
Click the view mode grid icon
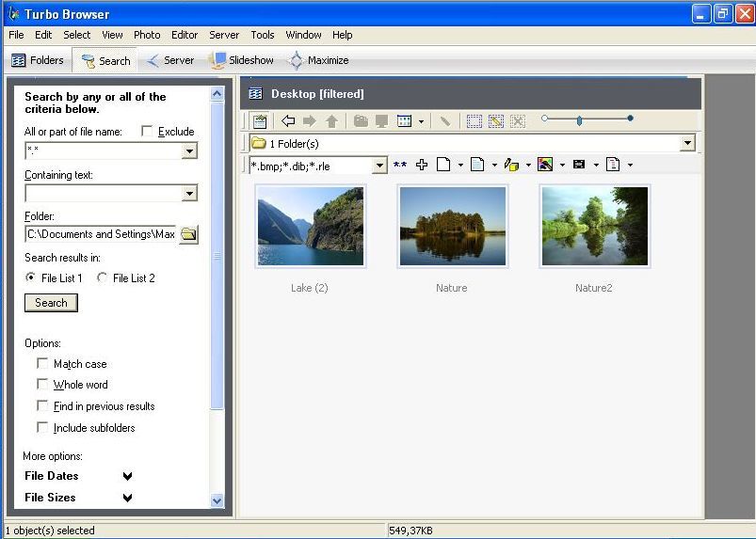[404, 121]
